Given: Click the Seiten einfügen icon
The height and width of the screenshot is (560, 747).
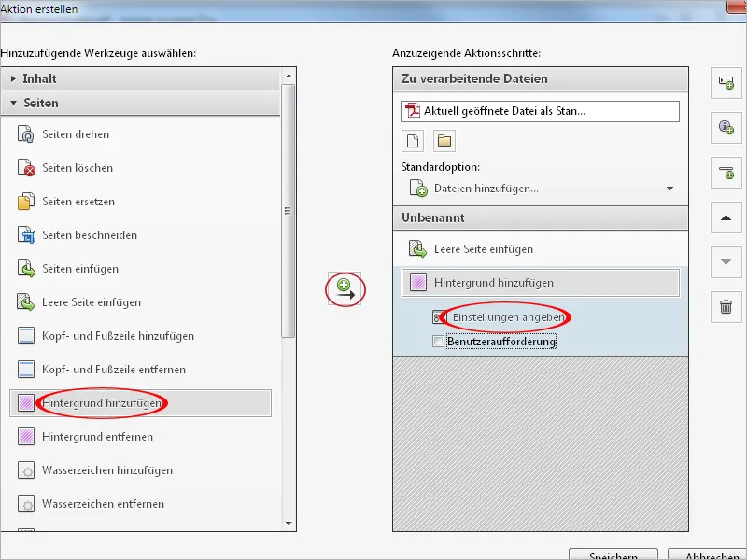Looking at the screenshot, I should [x=26, y=269].
